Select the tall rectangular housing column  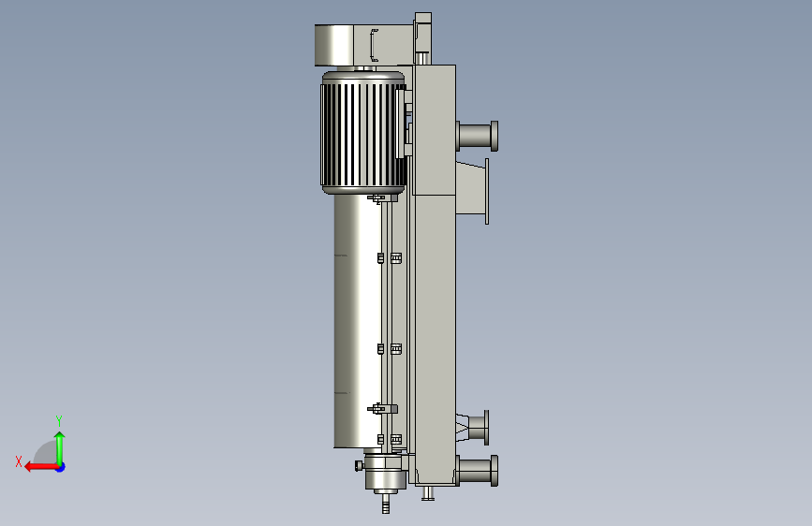(435, 274)
